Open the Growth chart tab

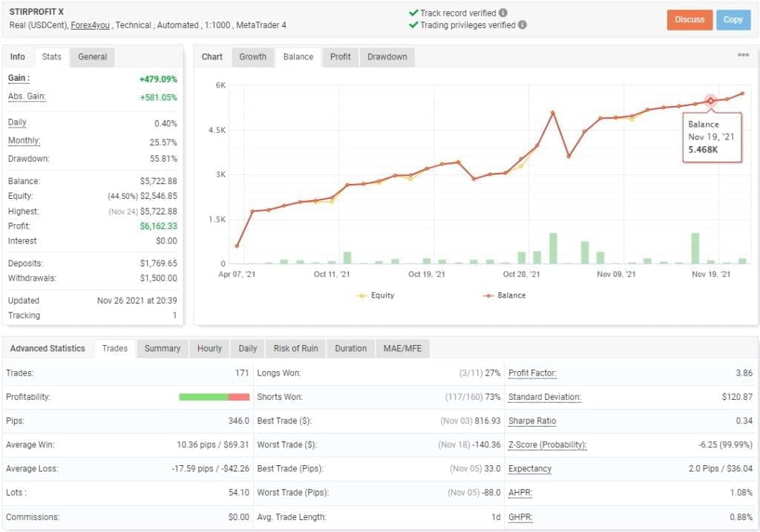click(x=252, y=56)
